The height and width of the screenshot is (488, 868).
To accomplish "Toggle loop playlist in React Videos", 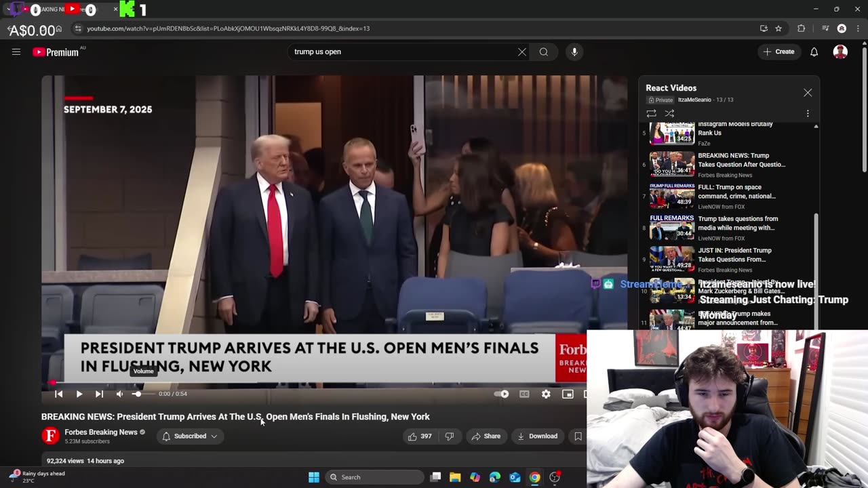I will (x=651, y=113).
